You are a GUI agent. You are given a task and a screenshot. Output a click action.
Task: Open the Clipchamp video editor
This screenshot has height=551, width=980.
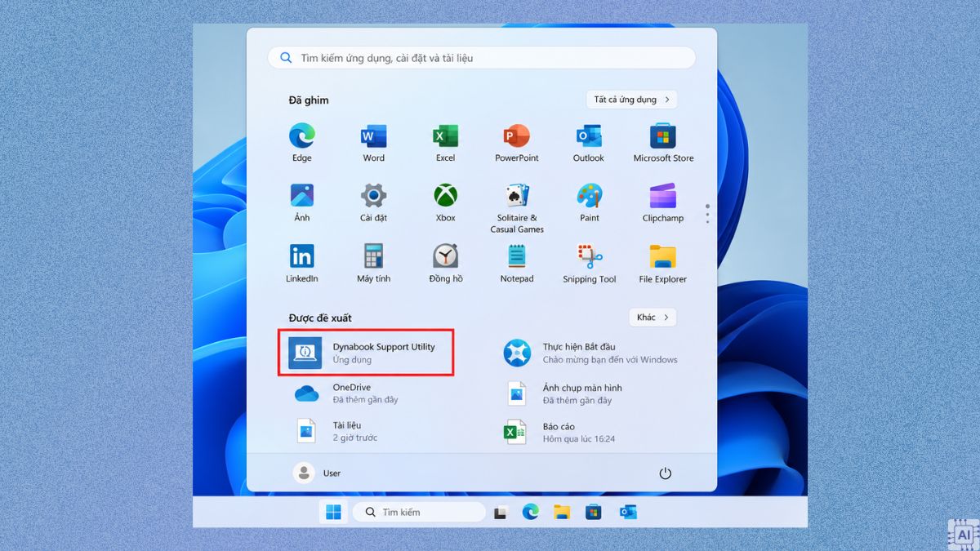[663, 202]
